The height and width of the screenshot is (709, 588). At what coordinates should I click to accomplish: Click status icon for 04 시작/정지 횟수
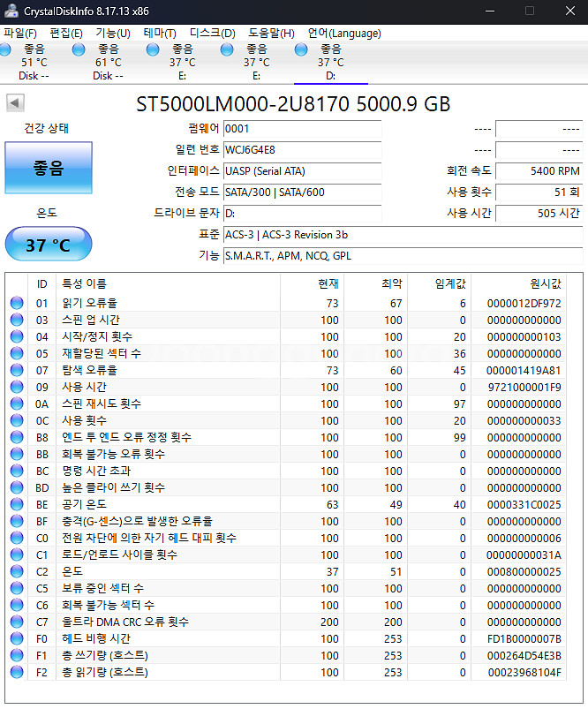click(x=17, y=336)
